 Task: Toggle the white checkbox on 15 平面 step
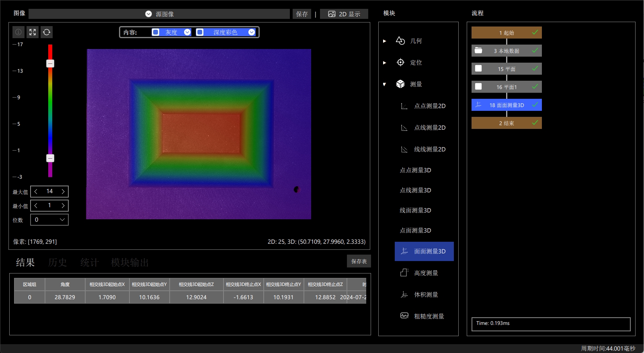tap(478, 69)
